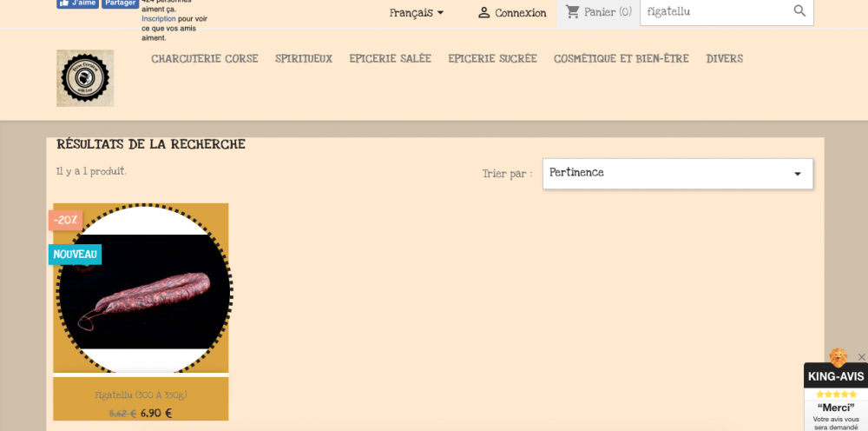Click the From Corsica shop logo

point(85,78)
